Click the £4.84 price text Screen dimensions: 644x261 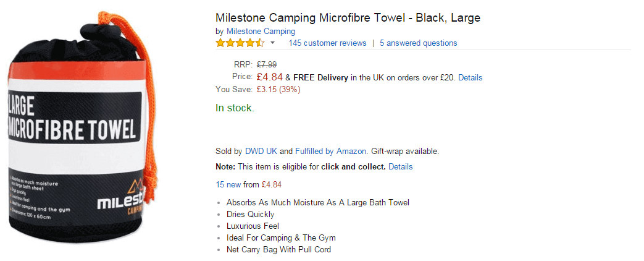(270, 77)
